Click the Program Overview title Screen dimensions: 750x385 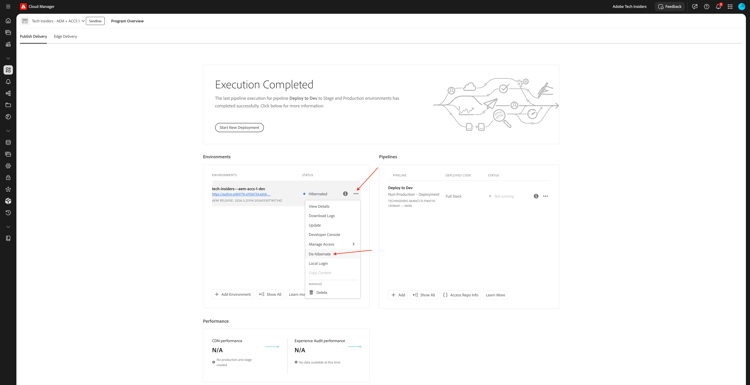127,21
